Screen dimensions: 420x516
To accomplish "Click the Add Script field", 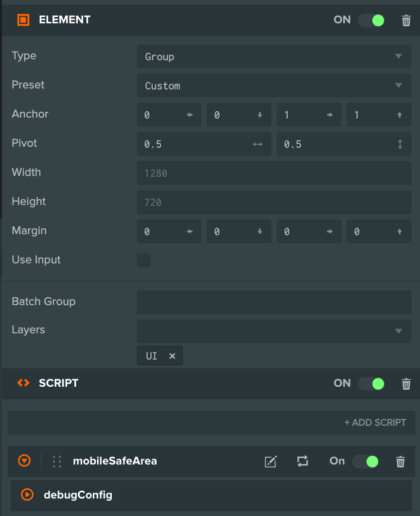I will [211, 423].
